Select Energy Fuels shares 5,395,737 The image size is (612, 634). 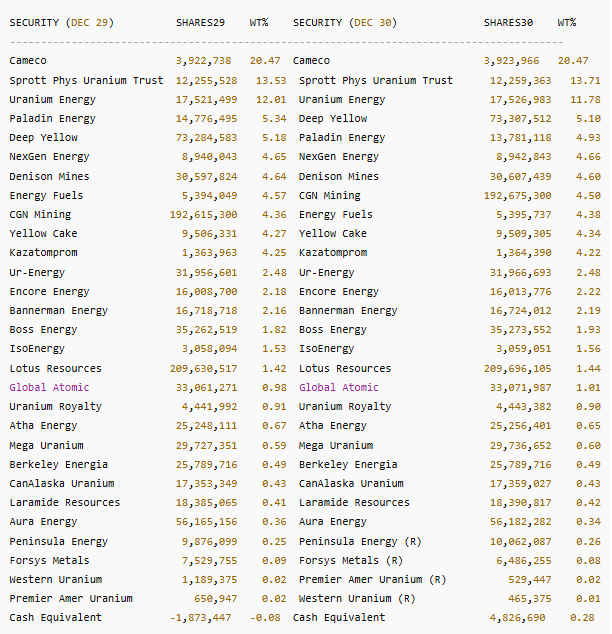[524, 215]
